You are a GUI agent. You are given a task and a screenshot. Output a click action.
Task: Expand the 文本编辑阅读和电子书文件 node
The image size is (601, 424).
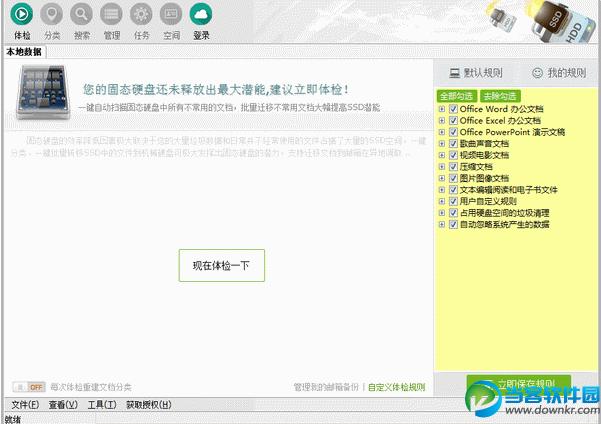pos(442,189)
